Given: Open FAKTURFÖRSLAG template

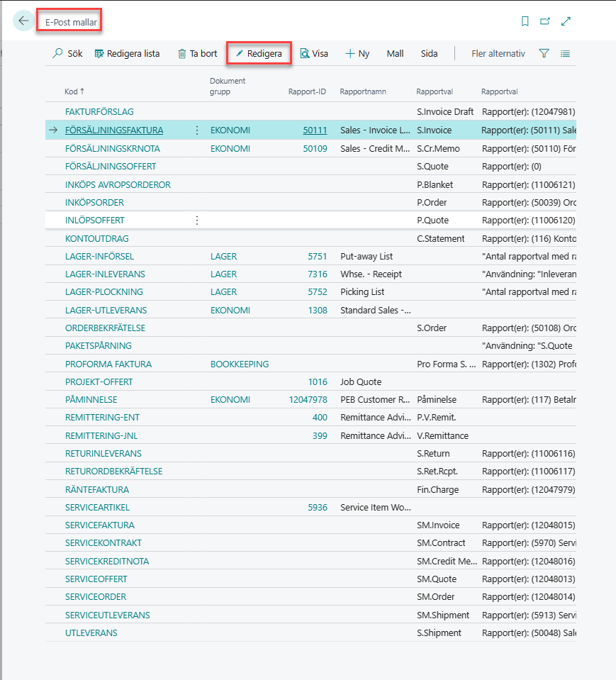Looking at the screenshot, I should (99, 112).
